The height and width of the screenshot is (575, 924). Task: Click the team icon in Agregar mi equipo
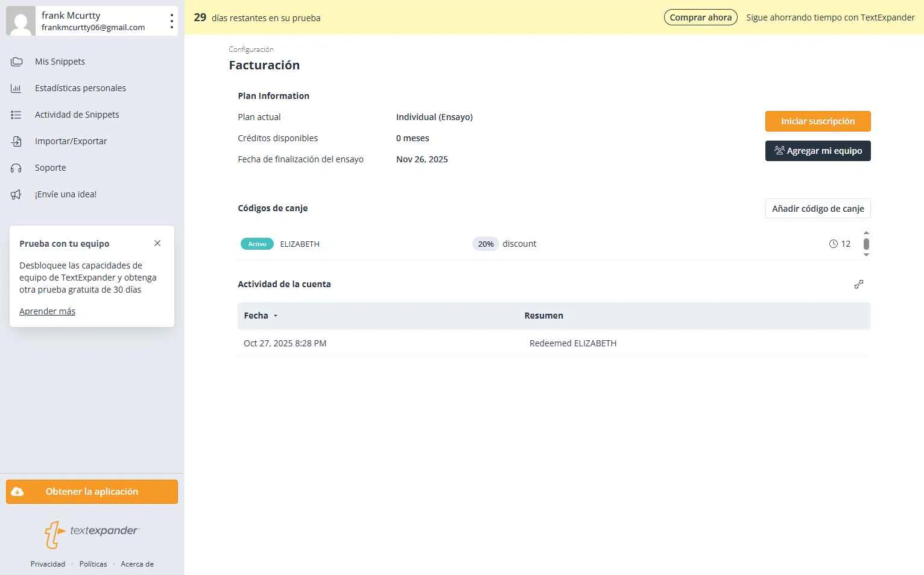click(x=779, y=150)
